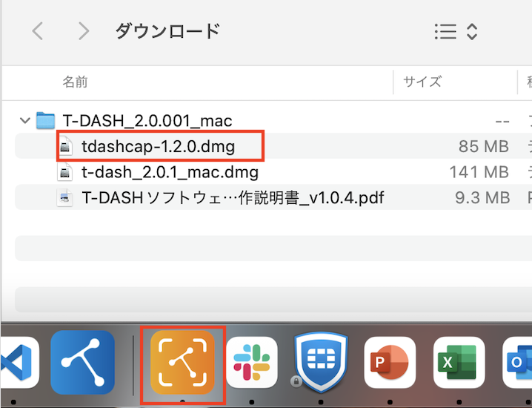Collapse the T-DASH_2.0.001_mac folder disclosure triangle

(25, 120)
